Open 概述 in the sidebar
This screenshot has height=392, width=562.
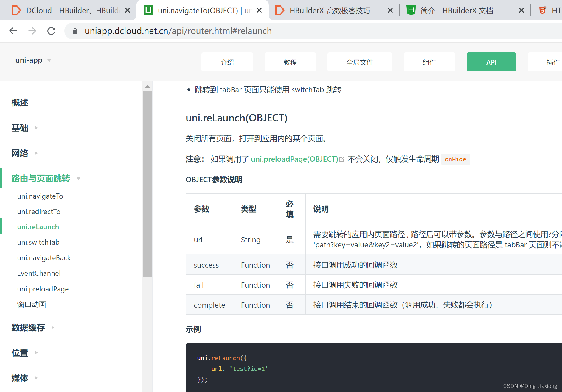(x=20, y=103)
